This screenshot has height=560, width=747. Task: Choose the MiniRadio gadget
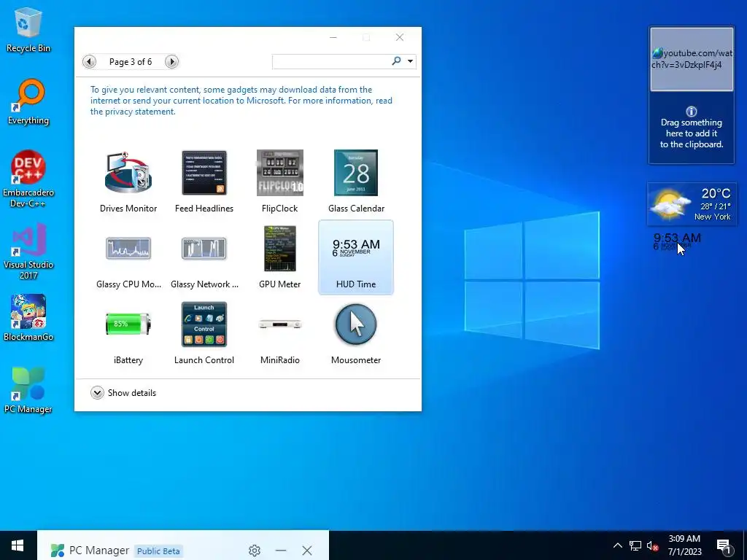pos(279,332)
